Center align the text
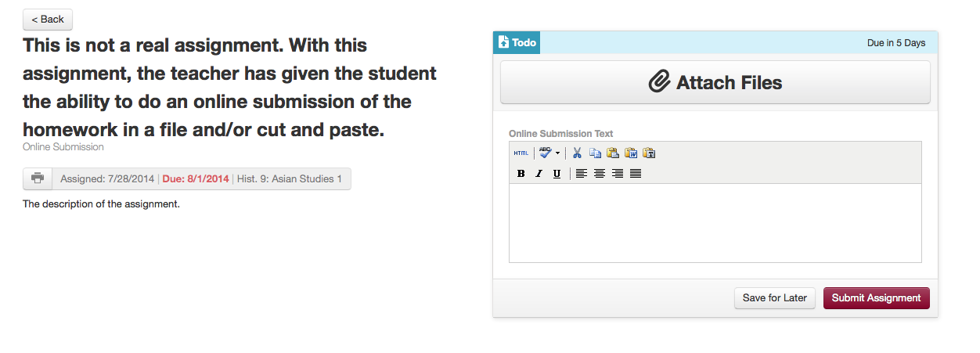The image size is (980, 353). click(600, 174)
